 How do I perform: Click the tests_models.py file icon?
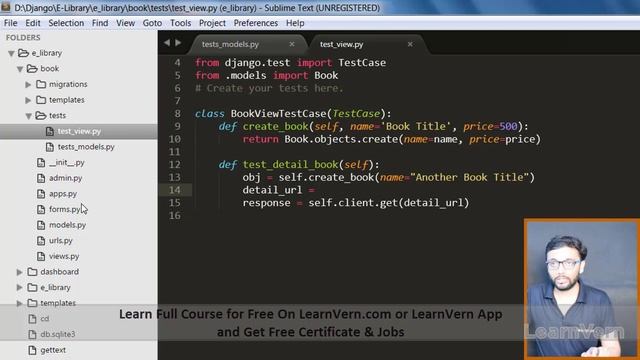(x=50, y=147)
